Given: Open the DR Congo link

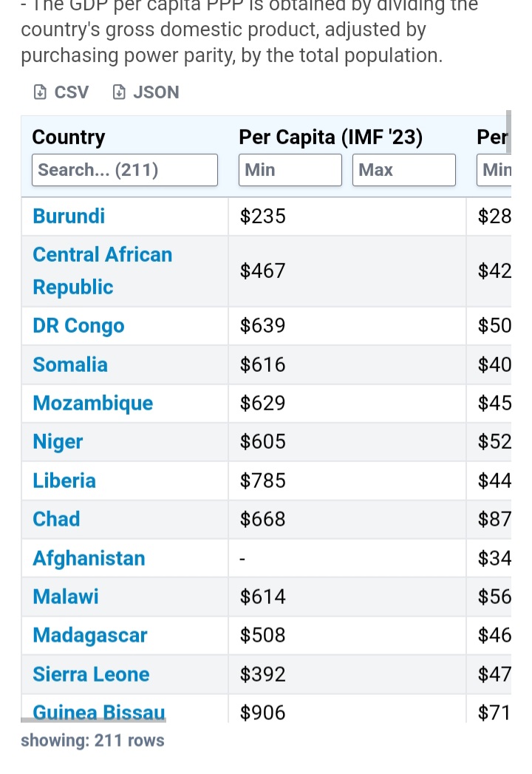Looking at the screenshot, I should pos(78,326).
